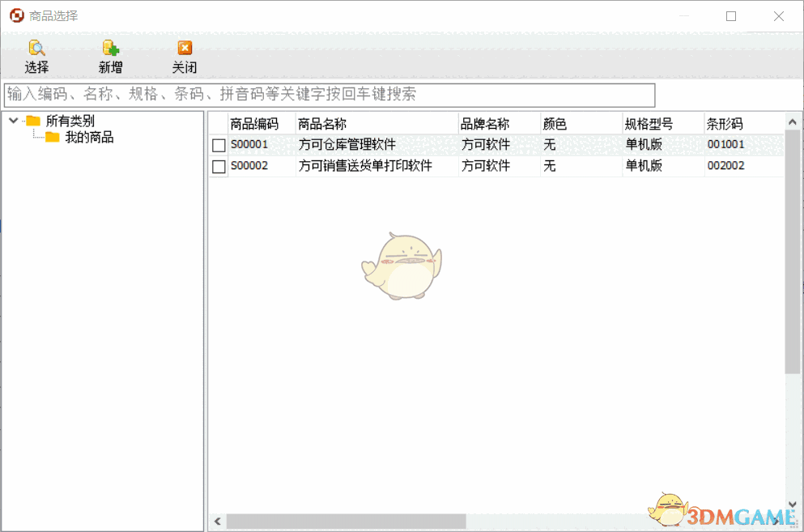Check the checkbox for product S00002
This screenshot has height=532, width=804.
coord(218,166)
